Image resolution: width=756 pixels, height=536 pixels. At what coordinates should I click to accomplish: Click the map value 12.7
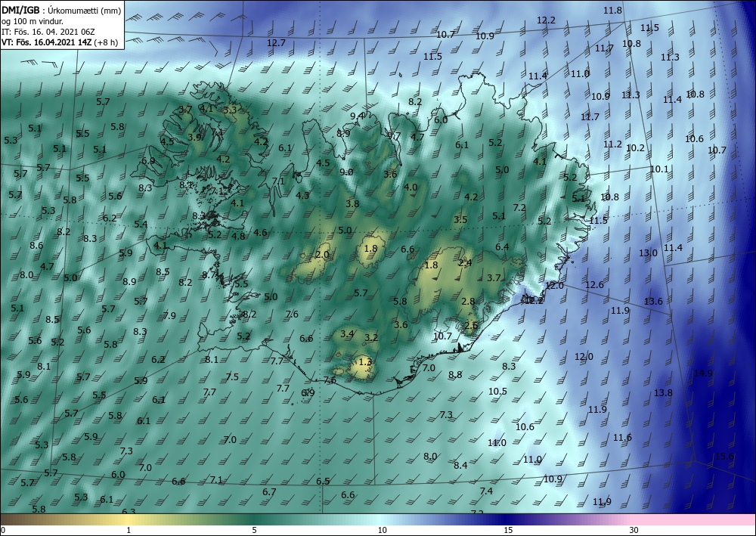coord(276,43)
